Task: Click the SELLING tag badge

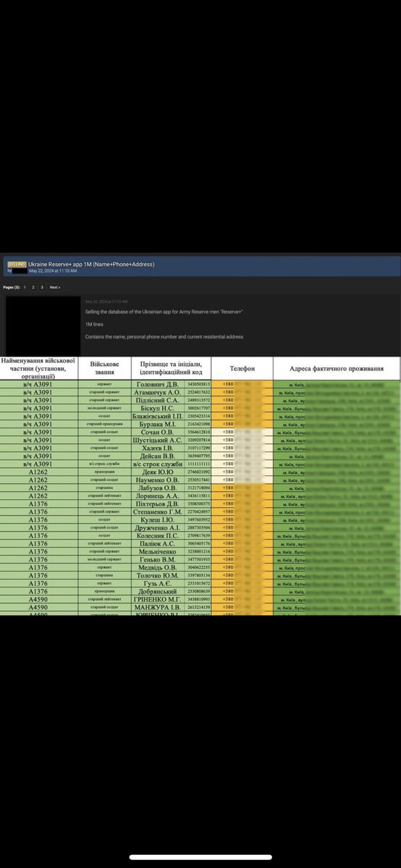Action: pos(17,265)
